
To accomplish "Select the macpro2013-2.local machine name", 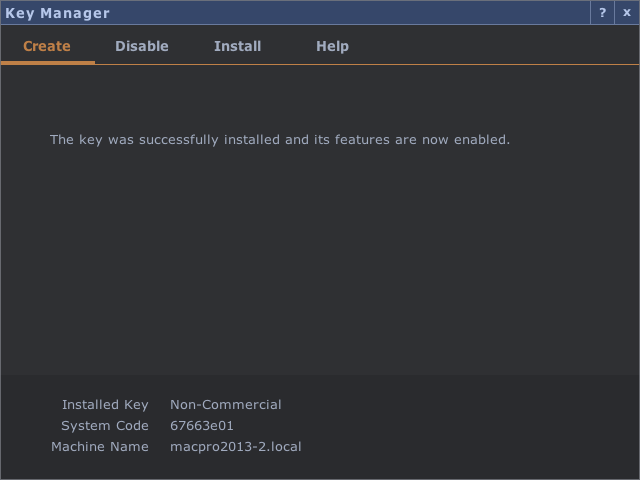I will pyautogui.click(x=236, y=447).
